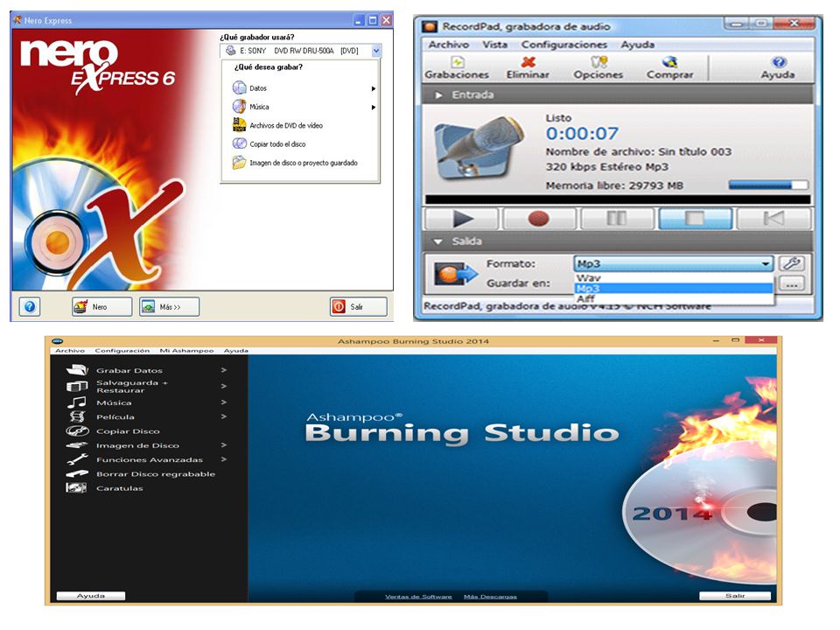The image size is (840, 630).
Task: Expand the Película arrow in Ashampoo
Action: pyautogui.click(x=223, y=416)
